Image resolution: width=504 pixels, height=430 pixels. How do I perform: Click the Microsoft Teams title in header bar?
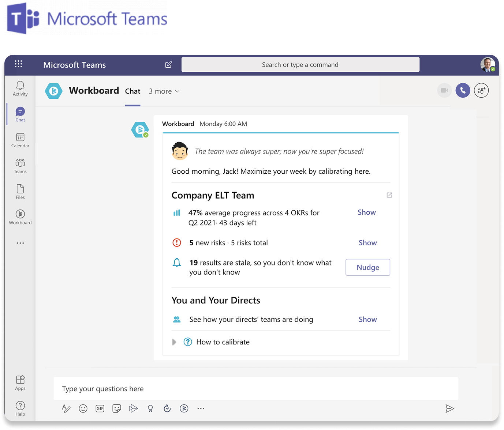click(x=75, y=65)
